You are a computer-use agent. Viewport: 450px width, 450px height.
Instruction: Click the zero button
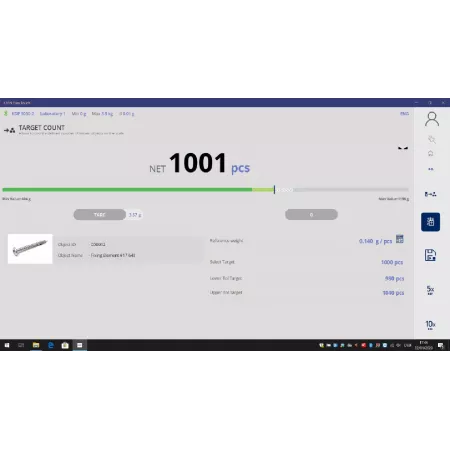[311, 215]
